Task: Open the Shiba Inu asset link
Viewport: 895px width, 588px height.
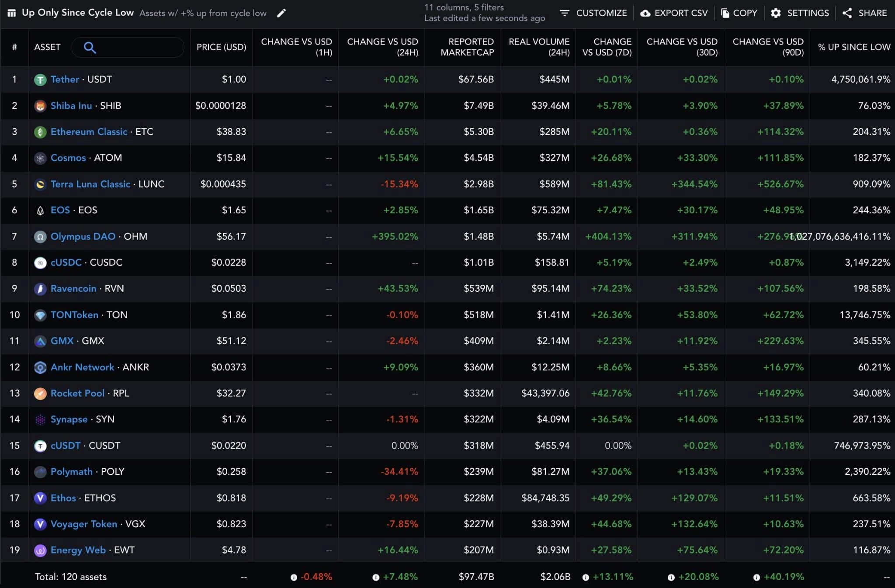Action: click(x=71, y=106)
